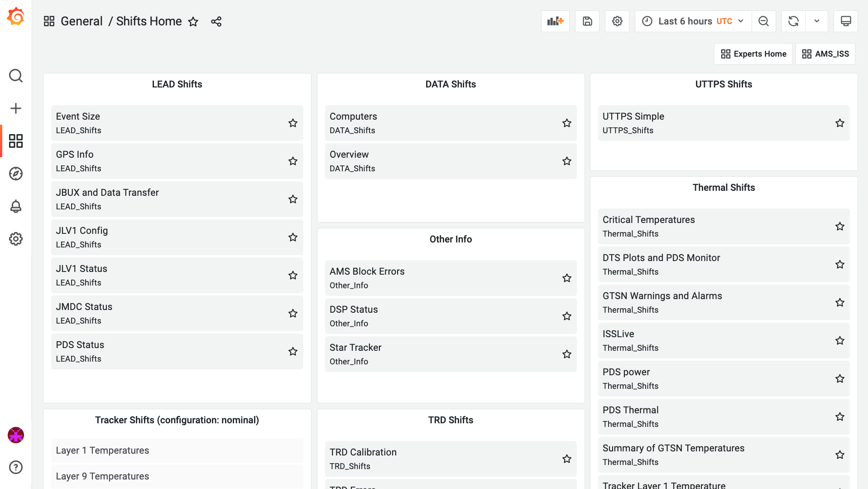Open the sidebar Create plus menu
Screen dimensions: 868x489
pyautogui.click(x=16, y=108)
